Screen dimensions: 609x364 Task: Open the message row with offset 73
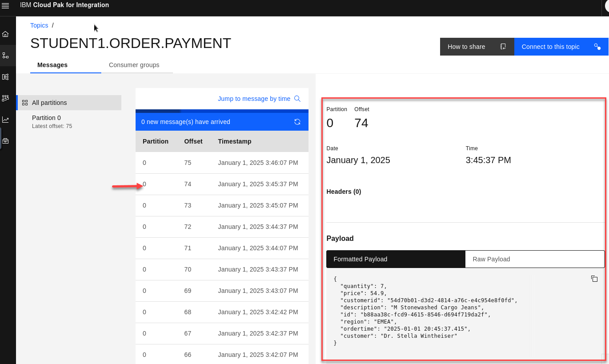coord(222,205)
